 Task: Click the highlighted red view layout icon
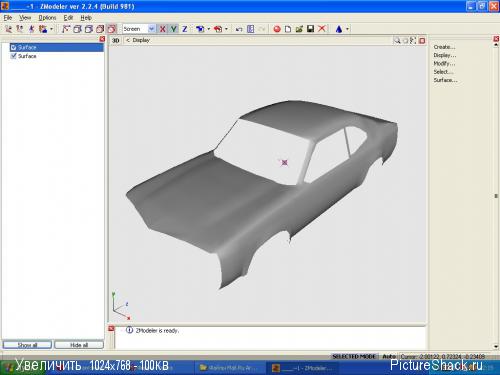[112, 29]
